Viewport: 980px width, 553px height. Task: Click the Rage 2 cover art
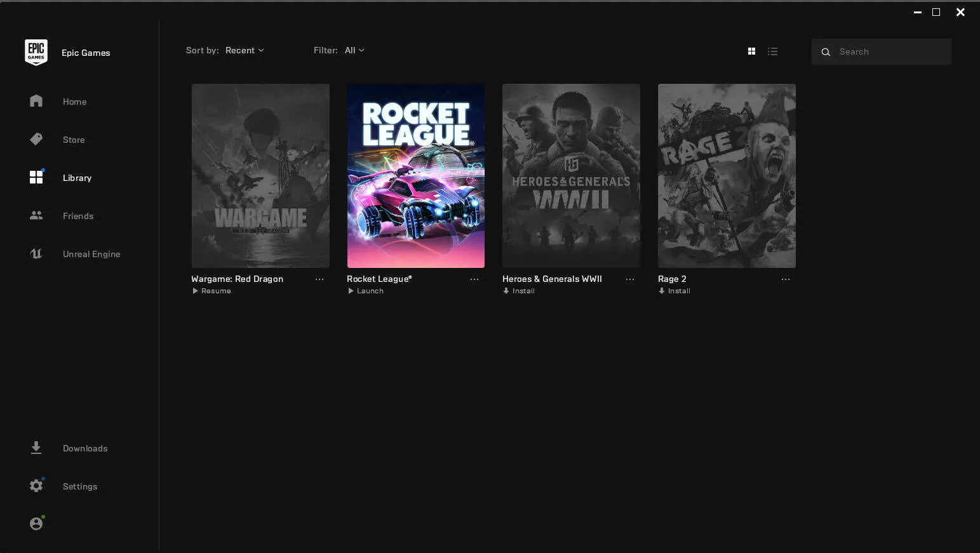pyautogui.click(x=727, y=176)
